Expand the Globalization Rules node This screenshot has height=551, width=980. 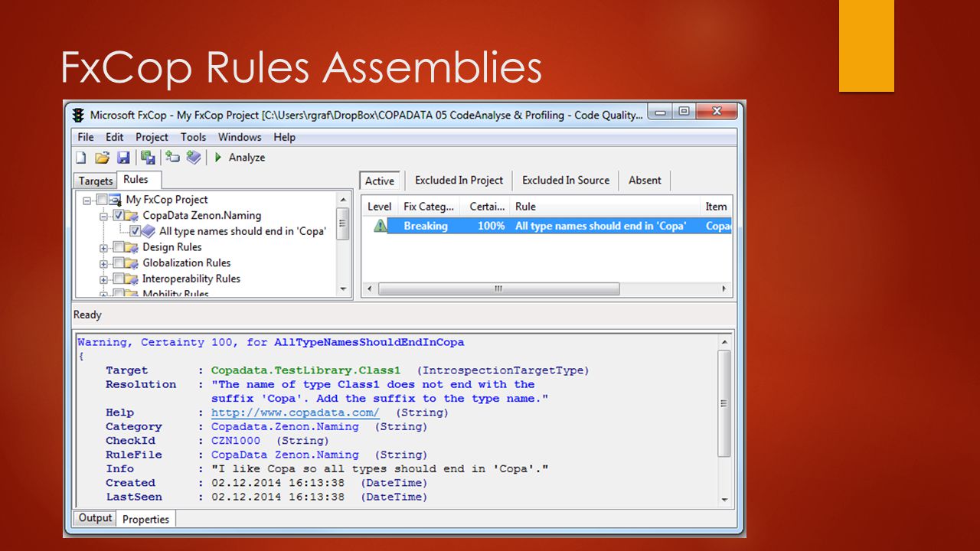tap(104, 263)
